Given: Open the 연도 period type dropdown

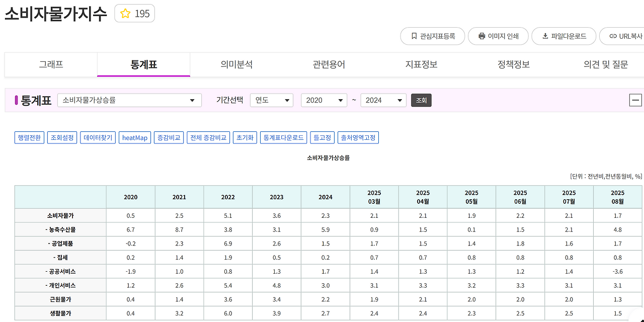Looking at the screenshot, I should coord(272,100).
